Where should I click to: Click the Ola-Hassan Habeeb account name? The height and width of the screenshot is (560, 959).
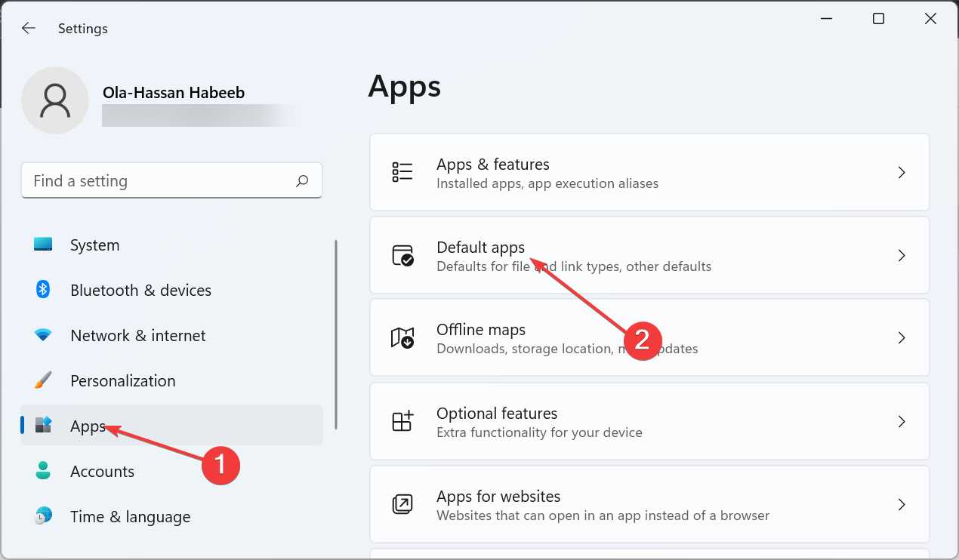(x=174, y=94)
